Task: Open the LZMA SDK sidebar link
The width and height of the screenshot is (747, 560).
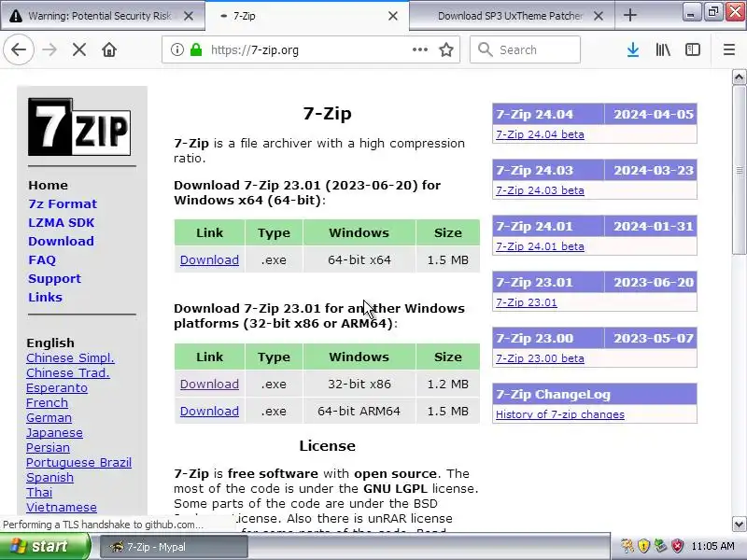Action: click(x=62, y=222)
